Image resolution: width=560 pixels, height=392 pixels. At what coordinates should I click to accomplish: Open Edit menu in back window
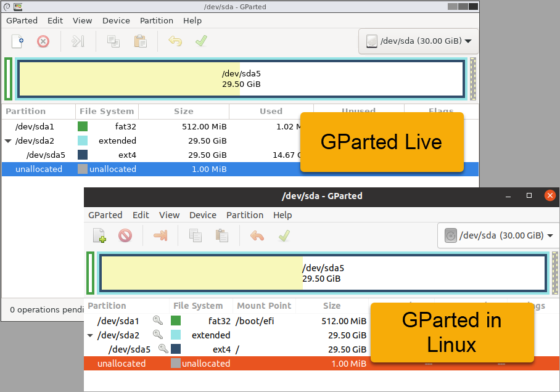pos(56,21)
